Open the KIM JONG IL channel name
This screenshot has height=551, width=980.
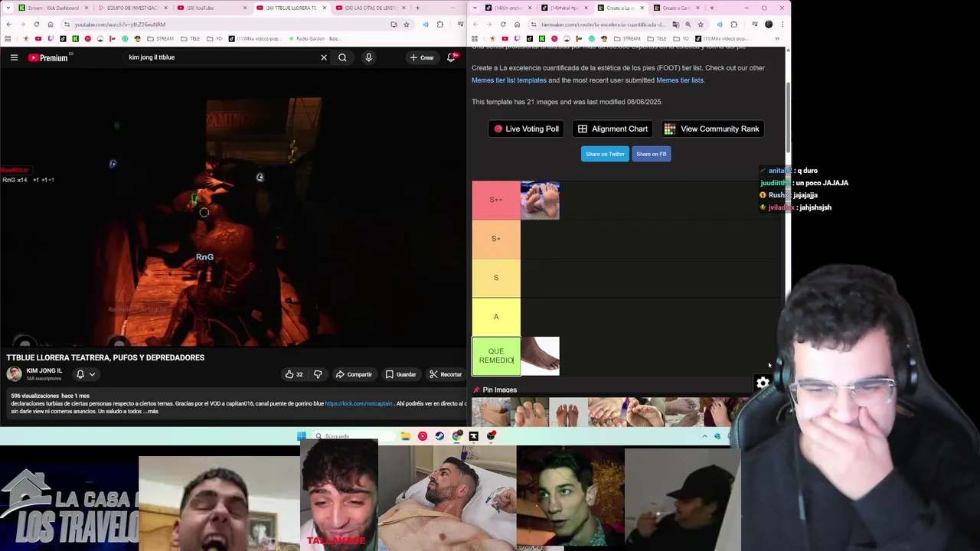44,370
